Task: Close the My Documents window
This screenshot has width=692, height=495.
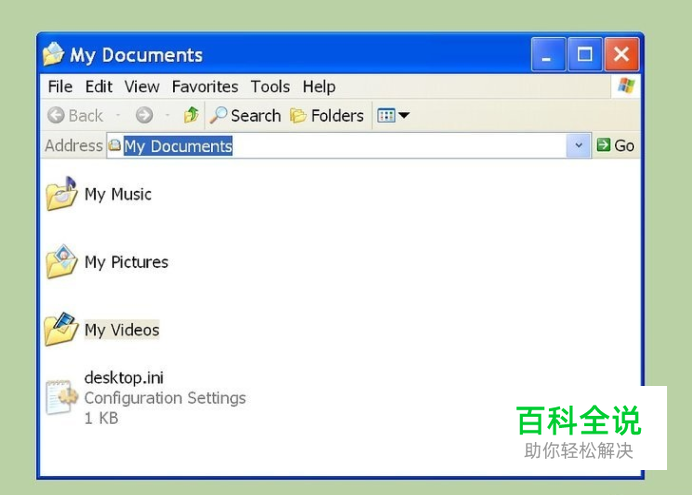Action: [621, 55]
